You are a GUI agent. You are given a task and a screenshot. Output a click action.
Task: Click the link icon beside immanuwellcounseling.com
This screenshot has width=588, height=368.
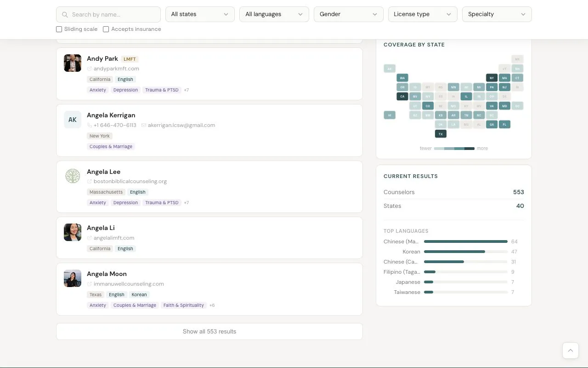point(89,284)
